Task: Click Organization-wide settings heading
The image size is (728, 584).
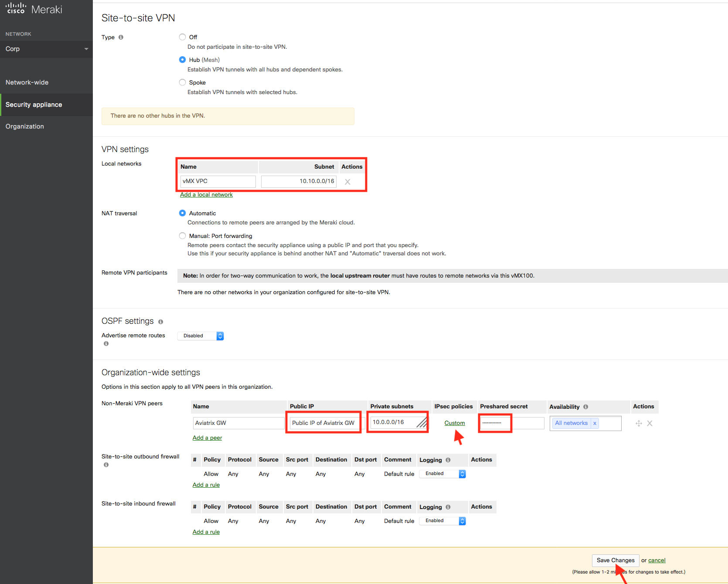Action: (151, 373)
